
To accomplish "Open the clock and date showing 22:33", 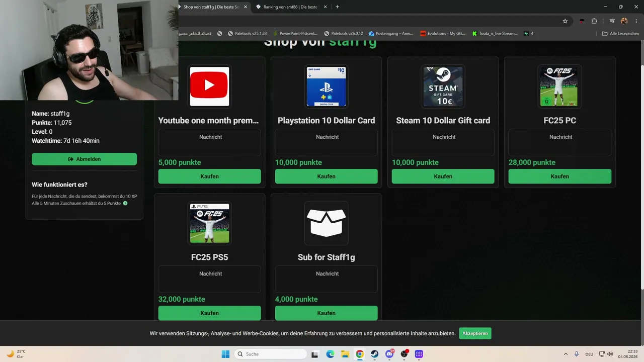I will point(628,354).
